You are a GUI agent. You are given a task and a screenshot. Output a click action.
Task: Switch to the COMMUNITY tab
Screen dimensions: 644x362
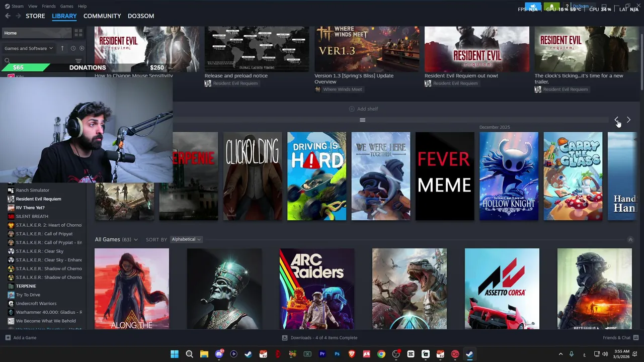pos(102,16)
